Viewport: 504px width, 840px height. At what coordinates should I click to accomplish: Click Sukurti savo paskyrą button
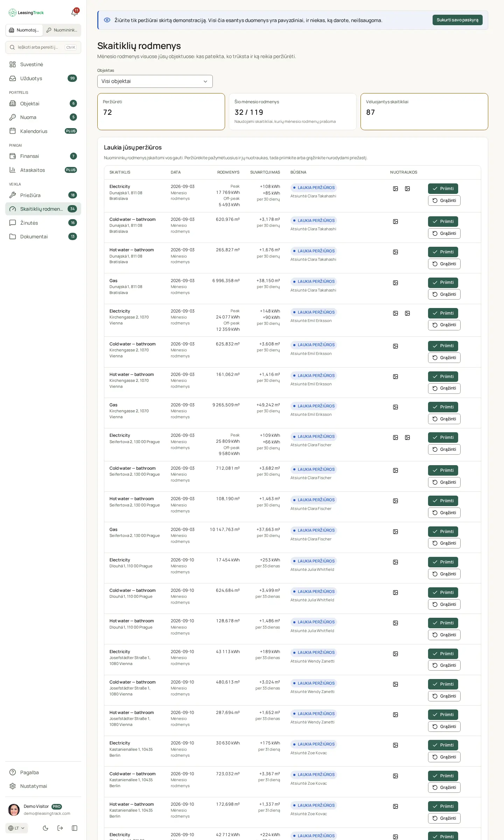click(x=457, y=20)
